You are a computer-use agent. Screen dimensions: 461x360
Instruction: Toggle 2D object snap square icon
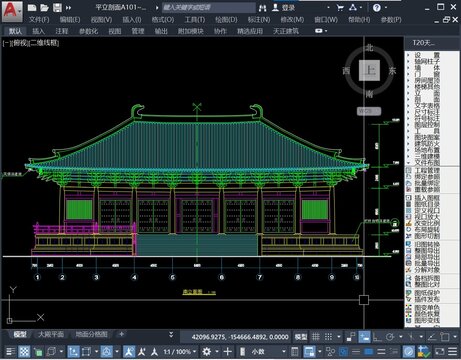click(x=444, y=337)
